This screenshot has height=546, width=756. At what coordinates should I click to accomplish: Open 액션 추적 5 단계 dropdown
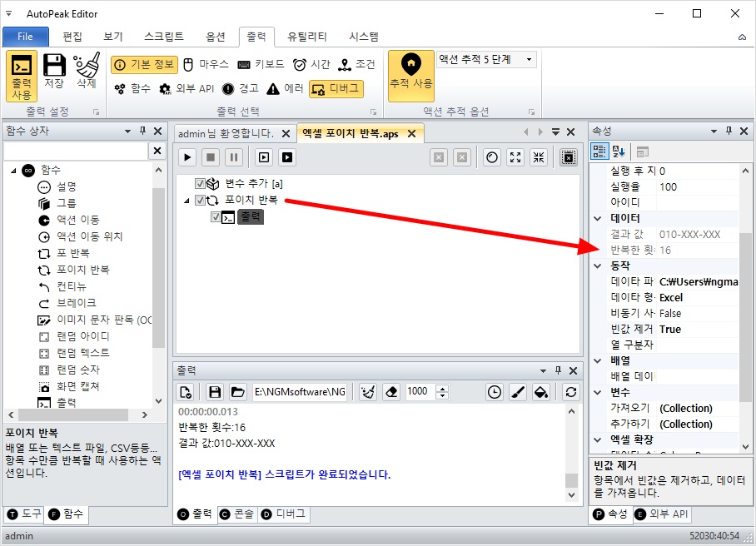point(529,59)
